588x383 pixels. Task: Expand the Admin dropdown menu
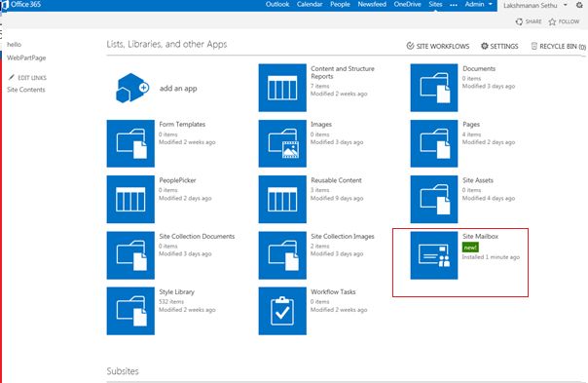[479, 4]
